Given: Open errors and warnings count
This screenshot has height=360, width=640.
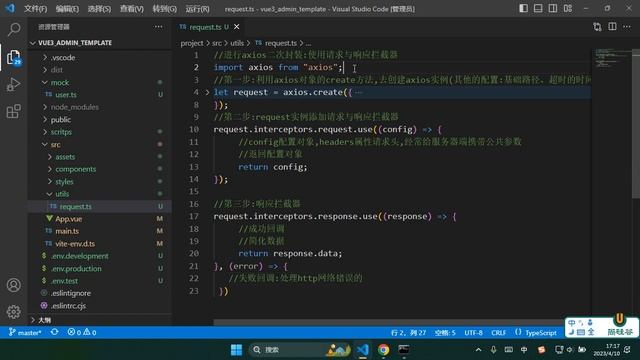Looking at the screenshot, I should 82,333.
